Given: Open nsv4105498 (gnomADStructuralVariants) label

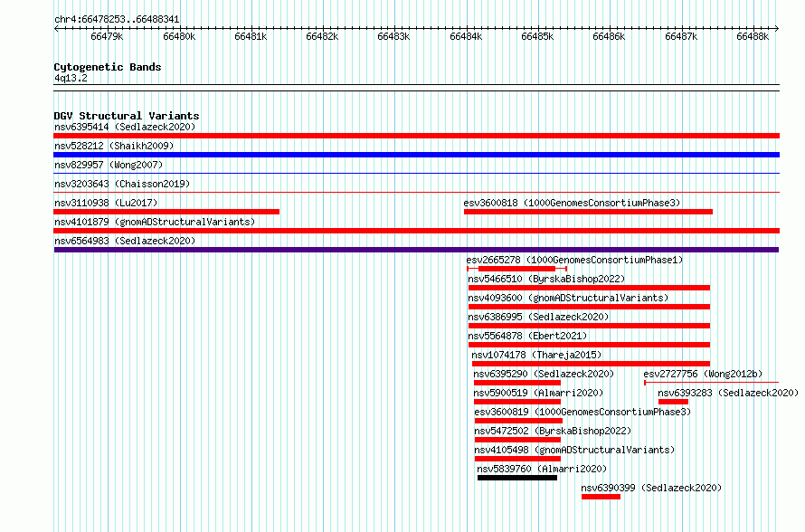Looking at the screenshot, I should [574, 450].
